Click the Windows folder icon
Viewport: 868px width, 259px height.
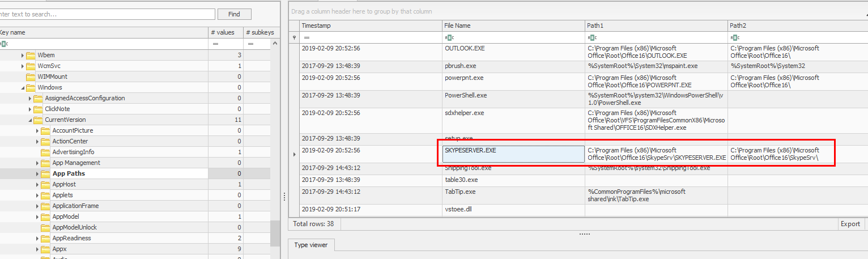click(31, 87)
